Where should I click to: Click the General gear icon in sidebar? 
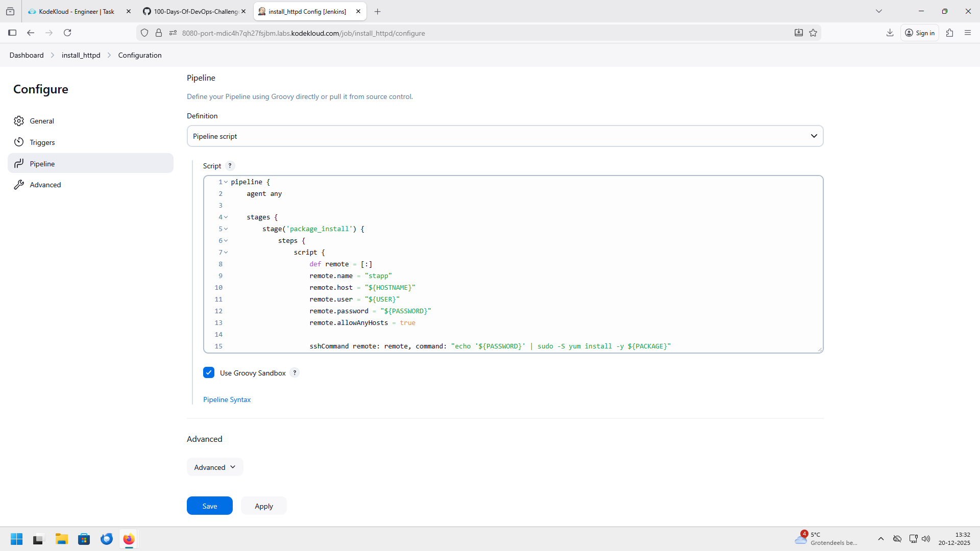pyautogui.click(x=19, y=121)
